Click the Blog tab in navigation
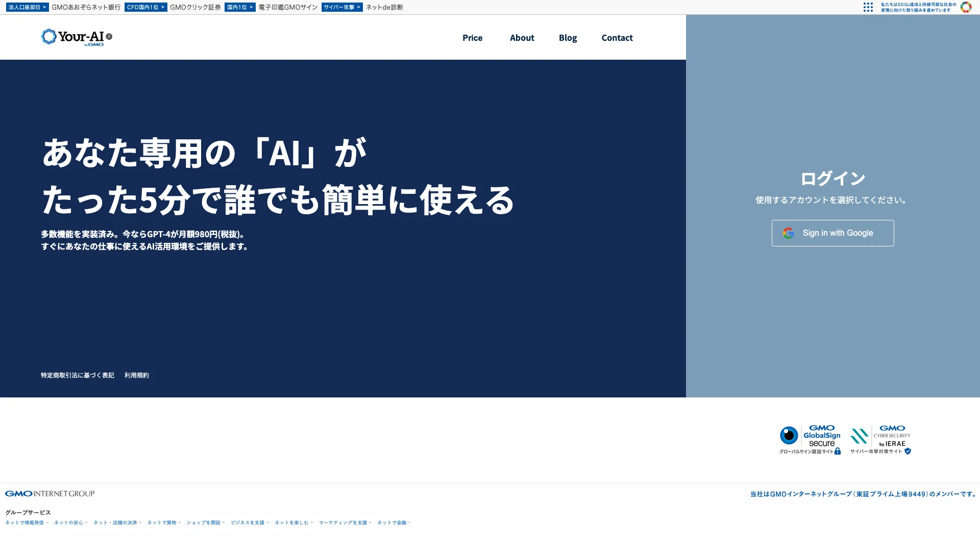Screen dimensions: 980x551 point(568,37)
